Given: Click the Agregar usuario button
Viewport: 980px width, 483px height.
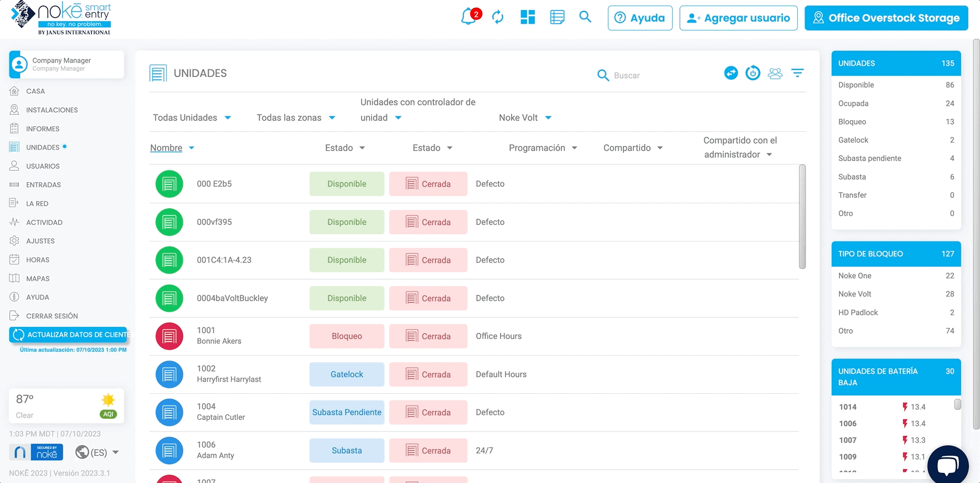Looking at the screenshot, I should 738,18.
